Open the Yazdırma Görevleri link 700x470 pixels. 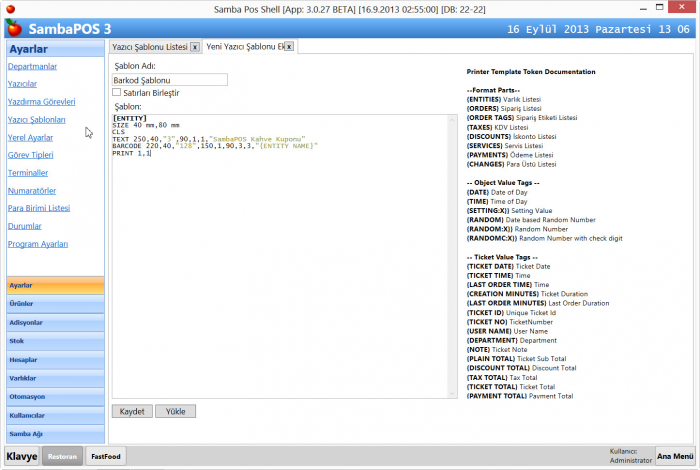click(x=41, y=102)
